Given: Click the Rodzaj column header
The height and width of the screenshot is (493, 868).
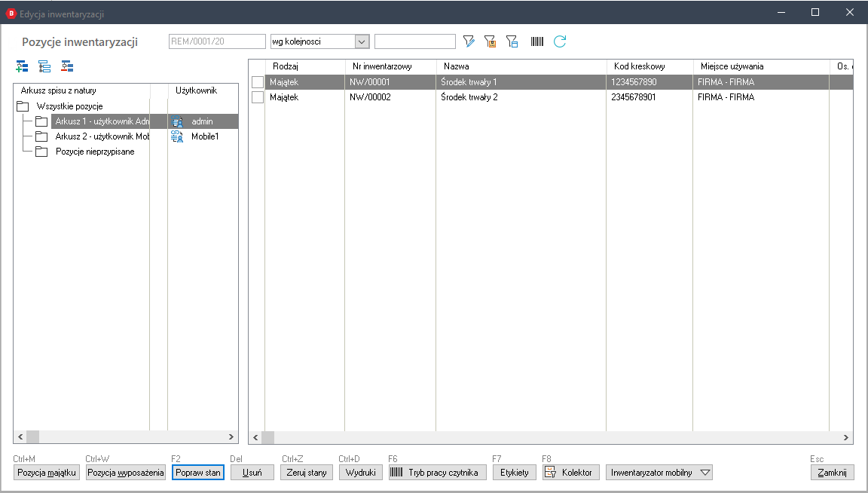Looking at the screenshot, I should click(x=305, y=66).
